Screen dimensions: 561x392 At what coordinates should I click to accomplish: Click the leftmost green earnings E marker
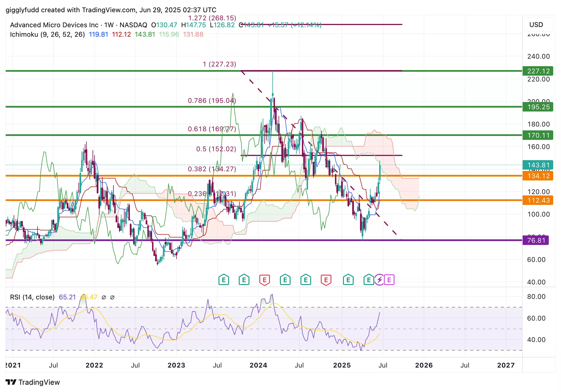point(224,280)
